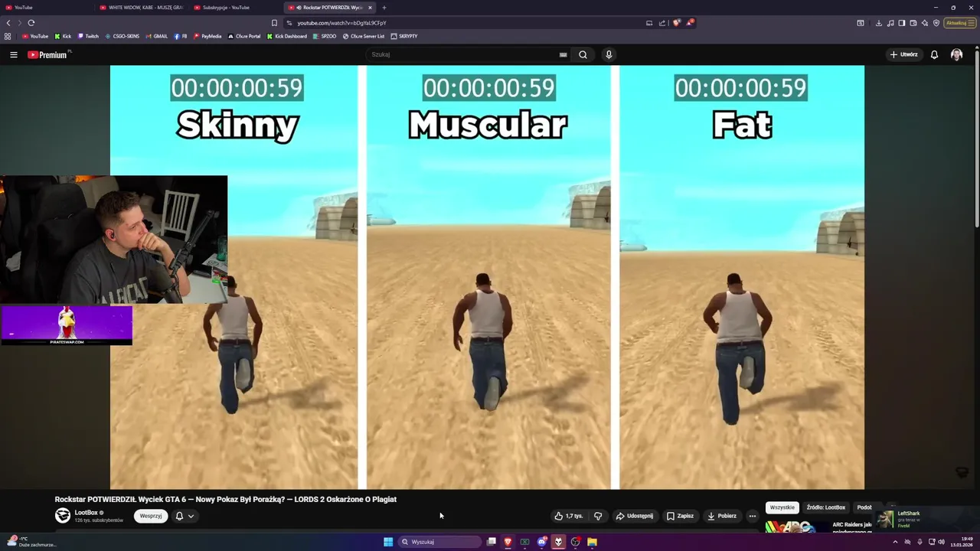Open the LootBox channel name link
The height and width of the screenshot is (551, 980).
[x=86, y=513]
